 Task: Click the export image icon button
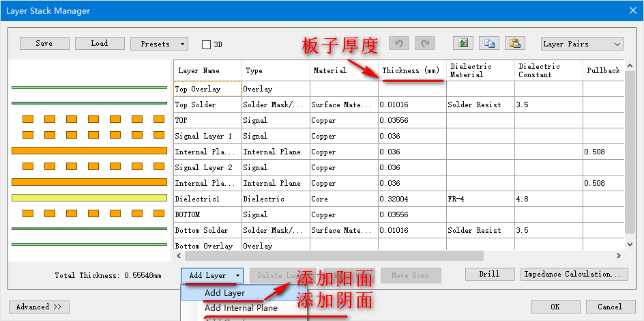[463, 44]
